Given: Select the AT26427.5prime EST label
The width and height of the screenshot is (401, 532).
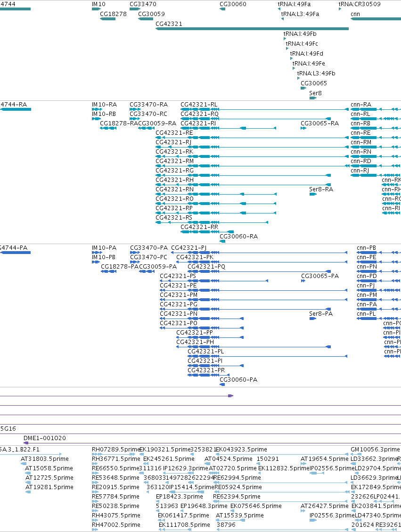Looking at the screenshot, I should [x=325, y=506].
